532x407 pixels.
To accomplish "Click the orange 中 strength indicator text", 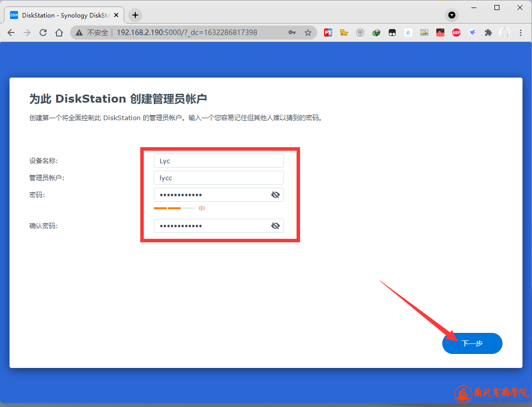I will 202,208.
